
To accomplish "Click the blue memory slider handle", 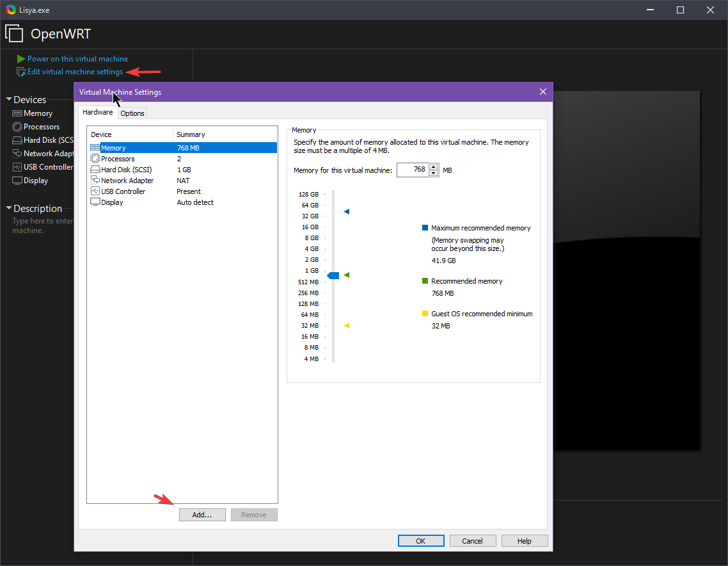I will tap(333, 275).
